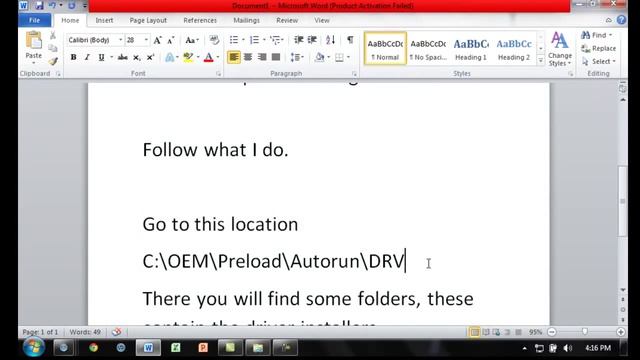Open the Change Case Aa dropdown
Viewport: 640px width, 360px height.
[x=191, y=40]
